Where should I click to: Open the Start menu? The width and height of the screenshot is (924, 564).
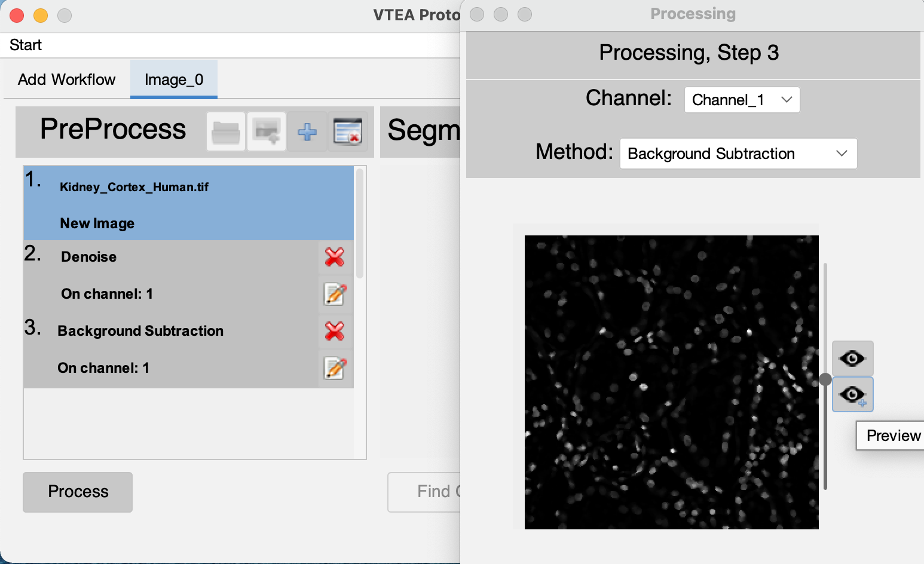[26, 45]
